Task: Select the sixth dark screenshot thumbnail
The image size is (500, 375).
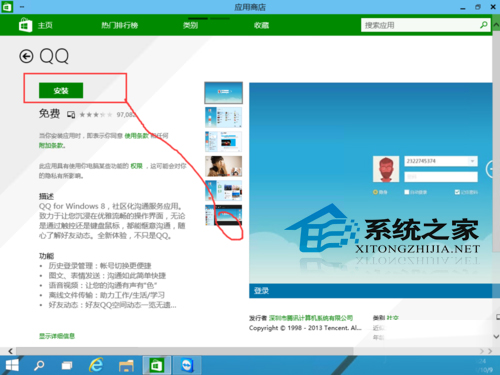Action: (223, 215)
